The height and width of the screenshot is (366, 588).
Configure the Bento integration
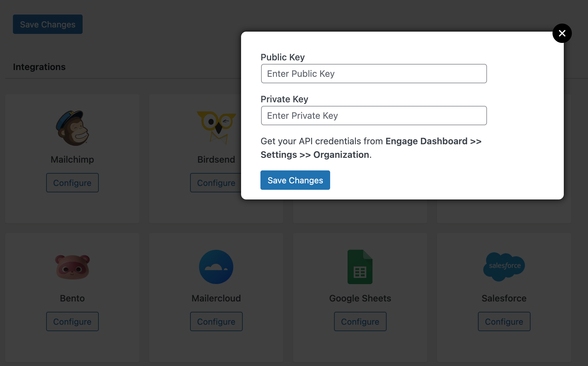[x=72, y=321]
